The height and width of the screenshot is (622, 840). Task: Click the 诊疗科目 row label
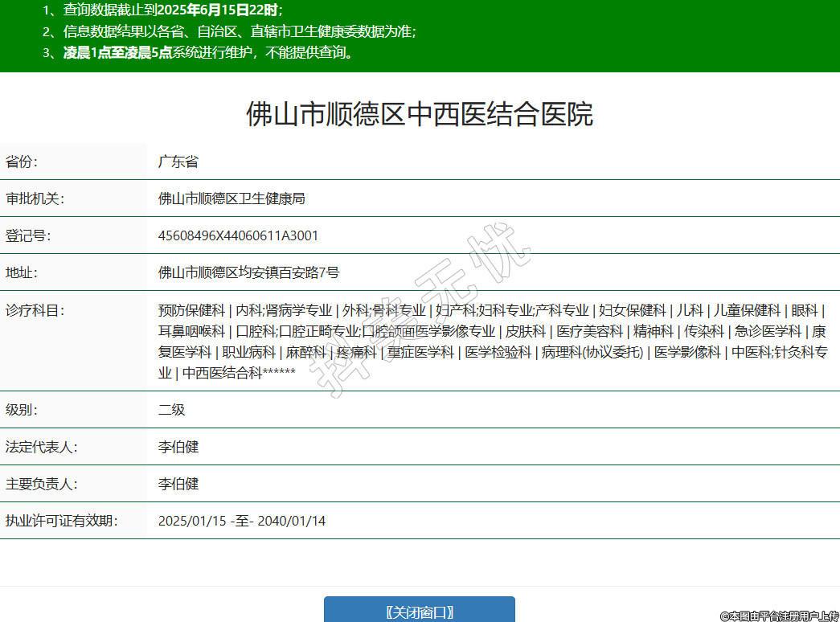35,310
